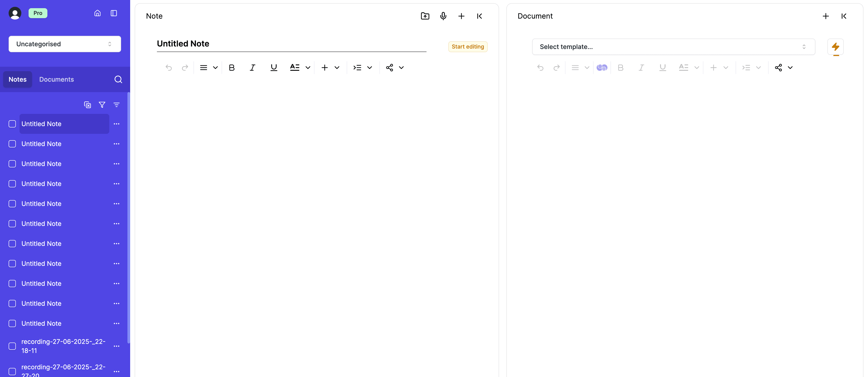Expand the Select template dropdown
This screenshot has width=868, height=377.
point(673,47)
